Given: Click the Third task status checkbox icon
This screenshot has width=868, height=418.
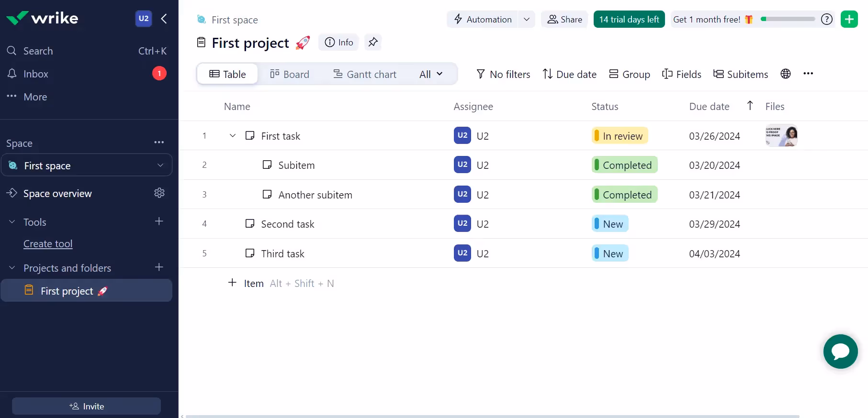Looking at the screenshot, I should (x=250, y=253).
